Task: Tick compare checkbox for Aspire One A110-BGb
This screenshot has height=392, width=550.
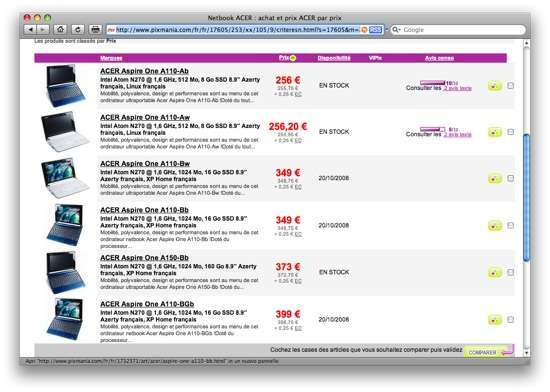Action: (510, 319)
